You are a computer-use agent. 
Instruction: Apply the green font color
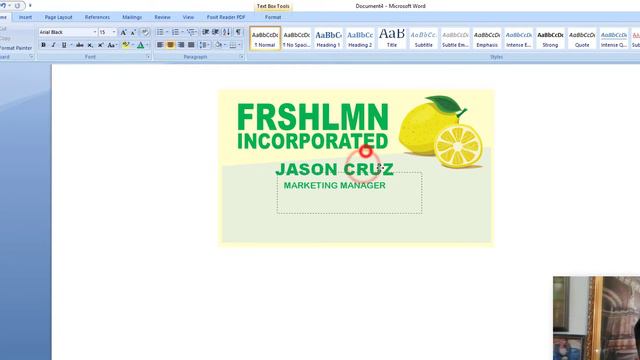140,45
